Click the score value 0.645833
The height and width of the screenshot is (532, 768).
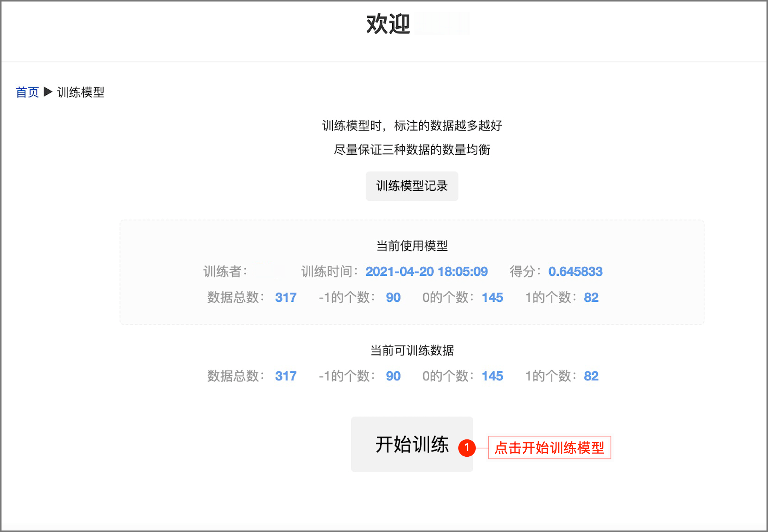tap(575, 271)
